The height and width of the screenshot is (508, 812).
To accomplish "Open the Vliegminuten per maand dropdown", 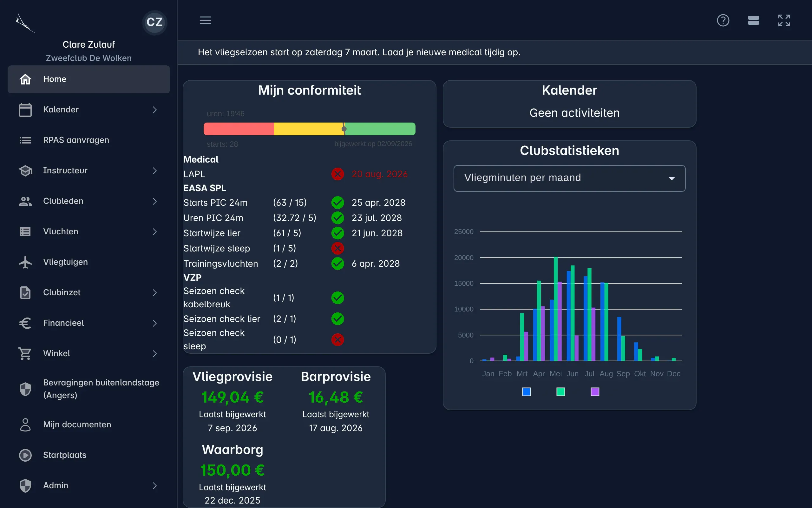I will point(569,178).
